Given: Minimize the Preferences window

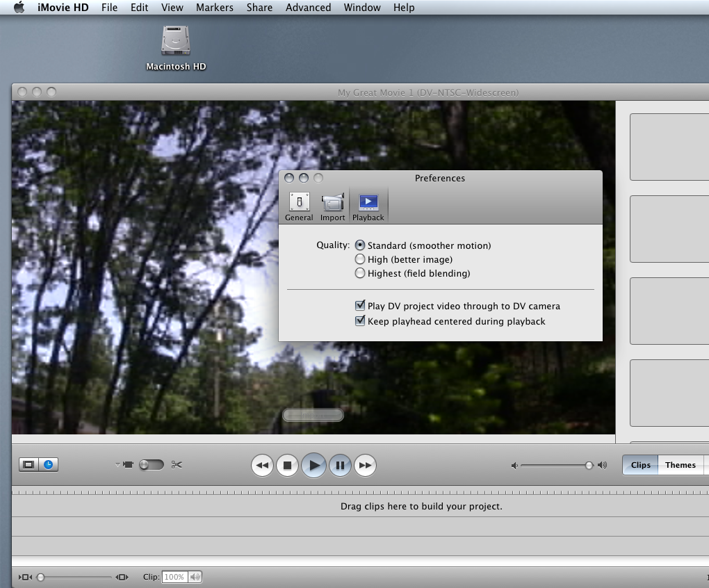Looking at the screenshot, I should [x=304, y=178].
